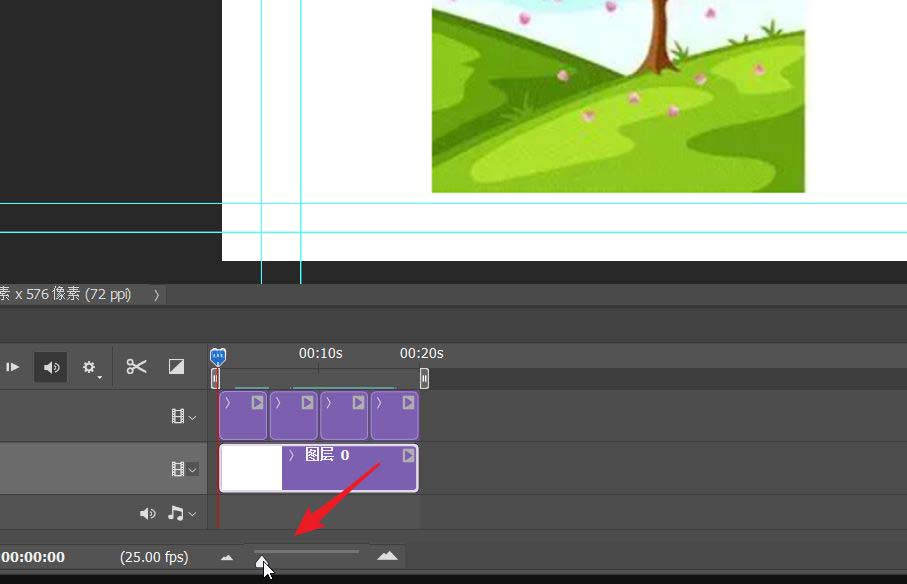Image resolution: width=907 pixels, height=584 pixels.
Task: Click the 00:10s ruler label
Action: coord(320,353)
